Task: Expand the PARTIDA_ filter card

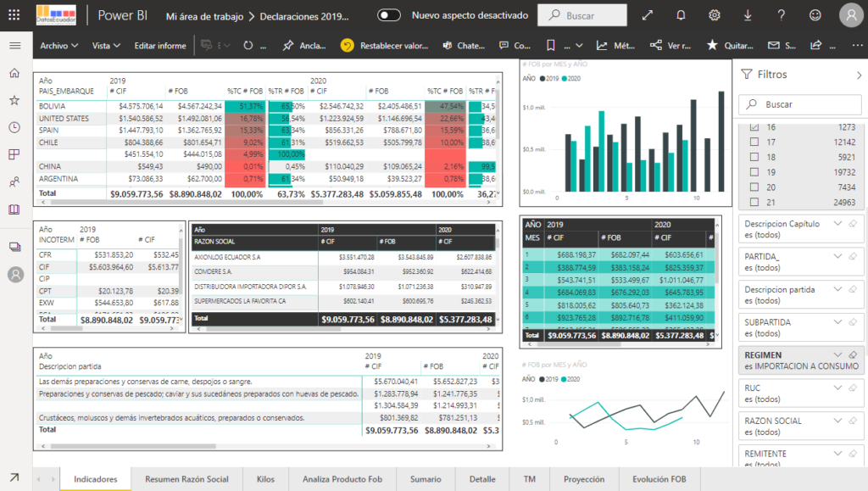Action: [837, 256]
